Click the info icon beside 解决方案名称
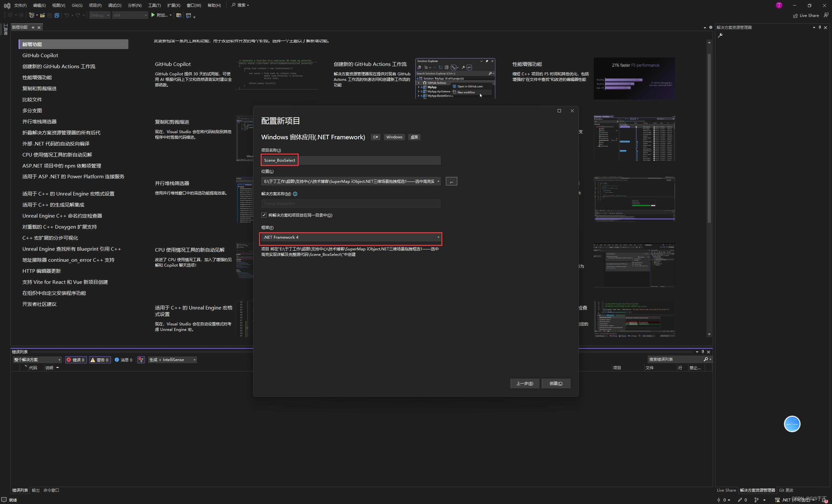This screenshot has height=504, width=832. [295, 194]
